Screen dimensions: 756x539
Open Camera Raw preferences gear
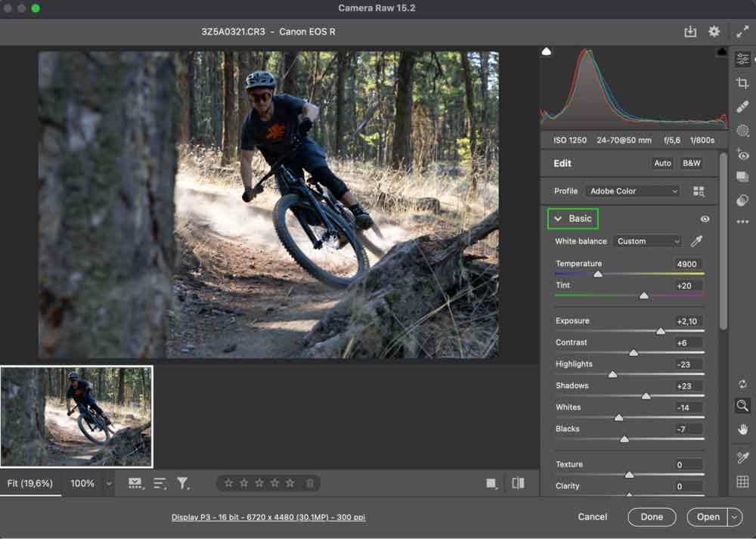(x=714, y=32)
